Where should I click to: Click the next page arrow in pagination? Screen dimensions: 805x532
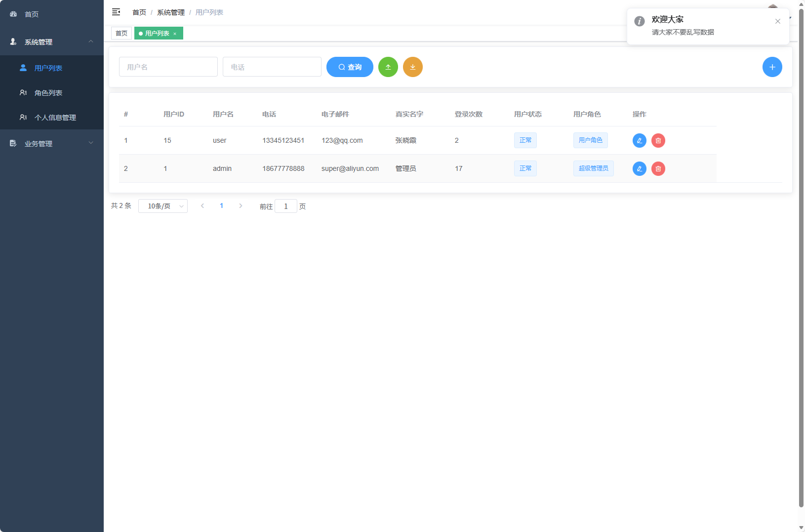pyautogui.click(x=241, y=205)
